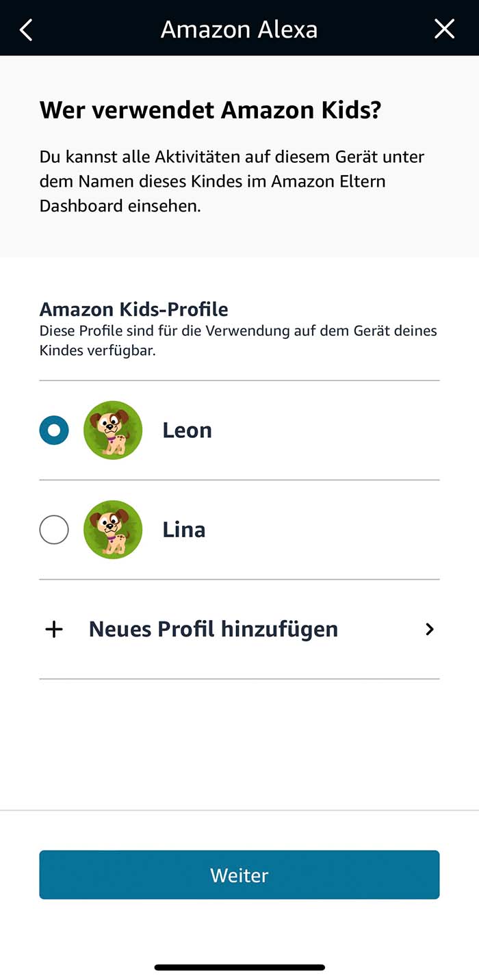Image resolution: width=479 pixels, height=980 pixels.
Task: Click the Lina name label
Action: pos(183,530)
